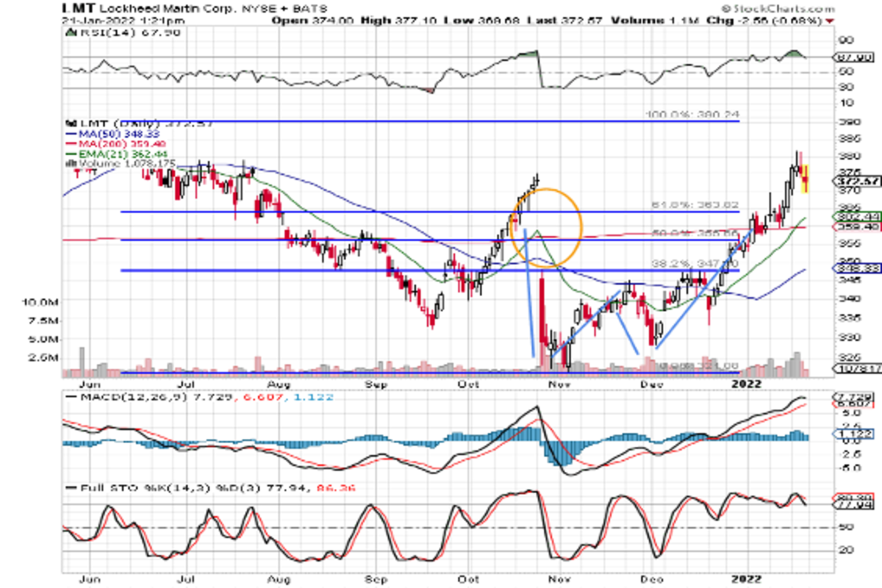This screenshot has height=588, width=882.
Task: Click the red down arrow beside Chg
Action: pos(831,21)
